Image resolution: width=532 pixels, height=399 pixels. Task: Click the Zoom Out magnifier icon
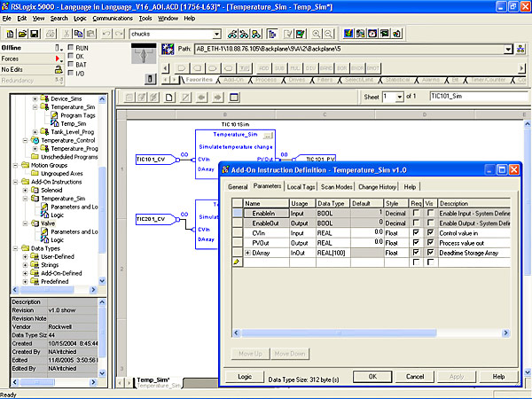(328, 34)
